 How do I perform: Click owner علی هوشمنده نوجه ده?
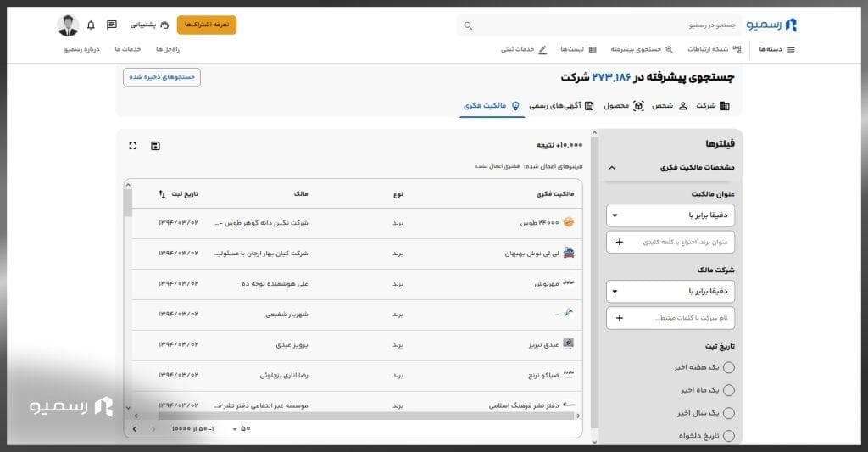click(275, 283)
